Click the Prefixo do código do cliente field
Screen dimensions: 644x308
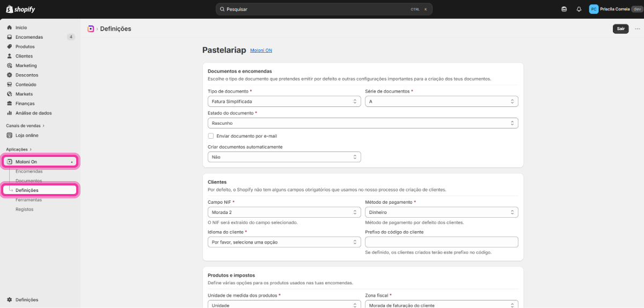442,242
